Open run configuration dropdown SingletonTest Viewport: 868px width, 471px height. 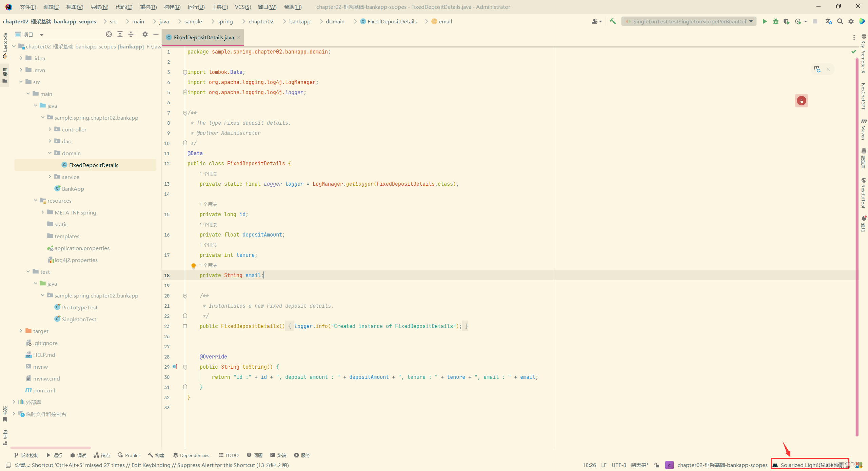coord(689,21)
